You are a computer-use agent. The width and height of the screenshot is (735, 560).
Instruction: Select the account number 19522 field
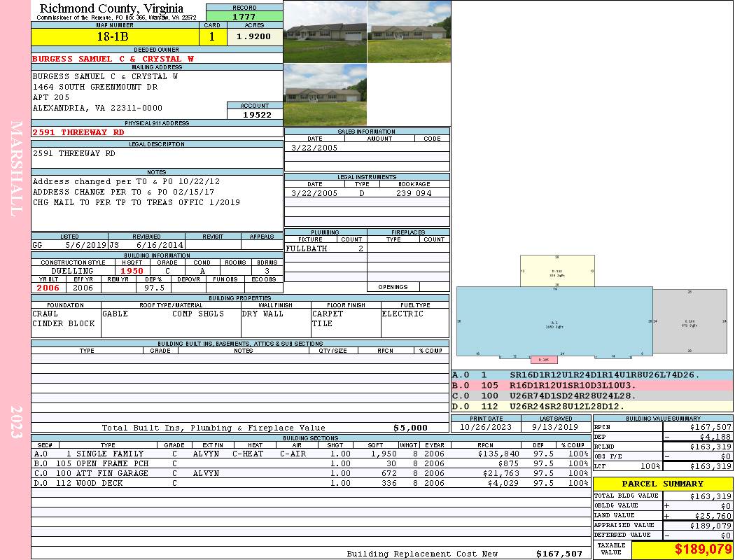tap(255, 114)
